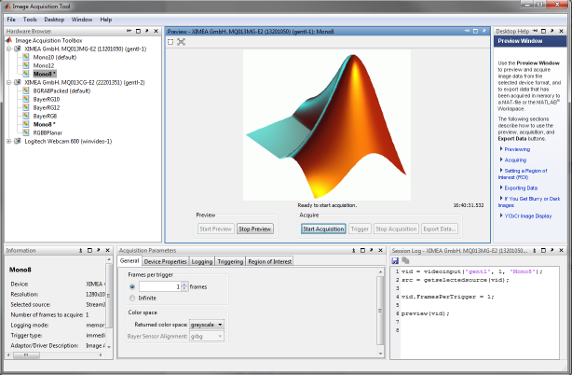The width and height of the screenshot is (572, 375).
Task: Click the dotted-square scaling icon in Preview toolbar
Action: (171, 42)
